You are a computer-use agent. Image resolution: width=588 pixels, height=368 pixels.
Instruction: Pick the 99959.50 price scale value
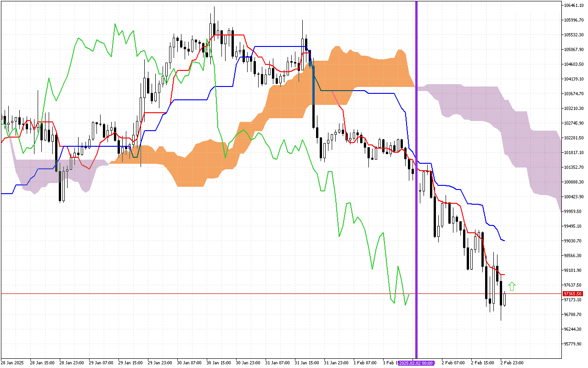(573, 212)
